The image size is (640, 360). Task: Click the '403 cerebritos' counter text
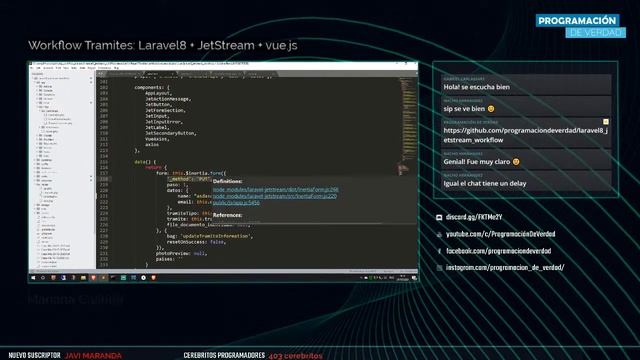pos(295,356)
